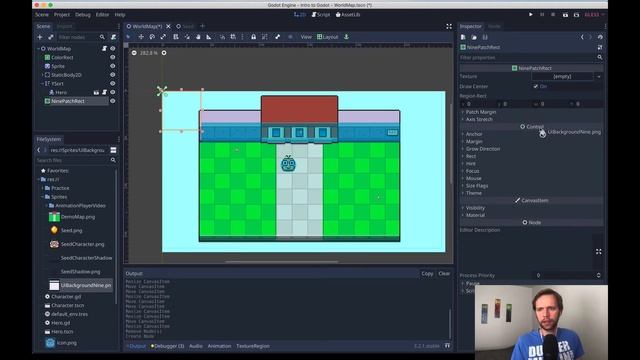Hide the NinePatchRect node
The height and width of the screenshot is (360, 640).
tap(113, 101)
